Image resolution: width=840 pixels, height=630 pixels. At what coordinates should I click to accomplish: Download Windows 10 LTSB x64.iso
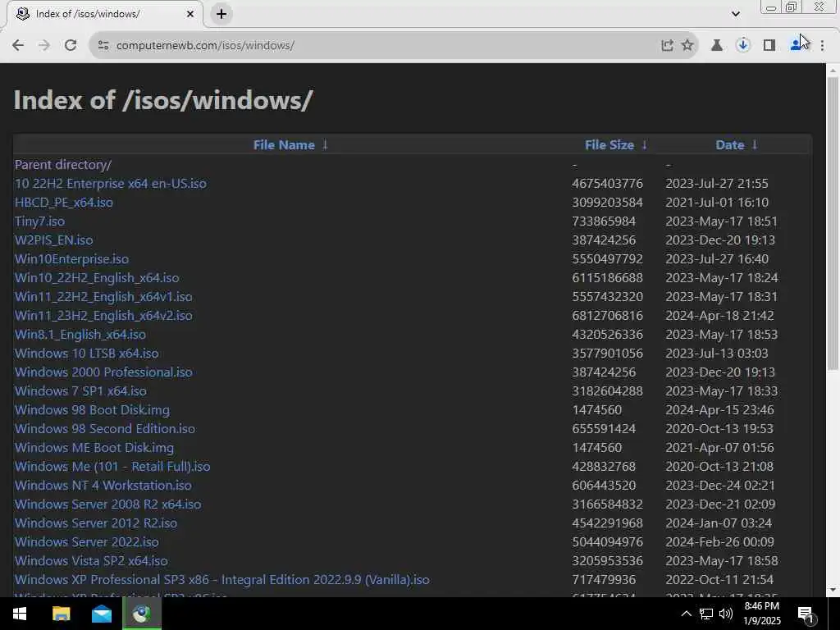87,354
